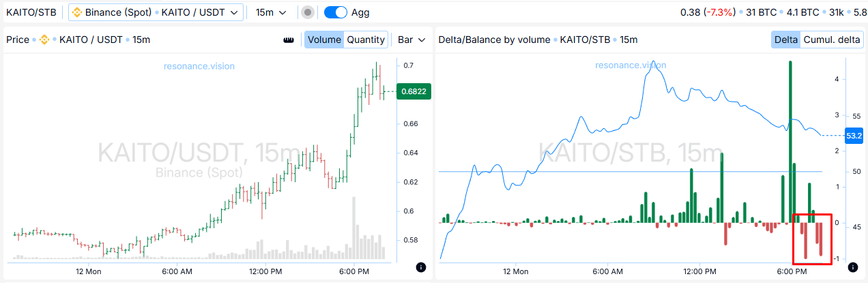Select Quantity display mode
This screenshot has height=283, width=868.
tap(366, 40)
